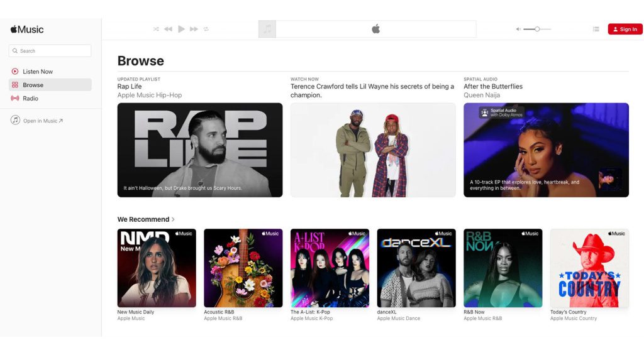Click Today's Country title text
The image size is (644, 355).
point(569,312)
